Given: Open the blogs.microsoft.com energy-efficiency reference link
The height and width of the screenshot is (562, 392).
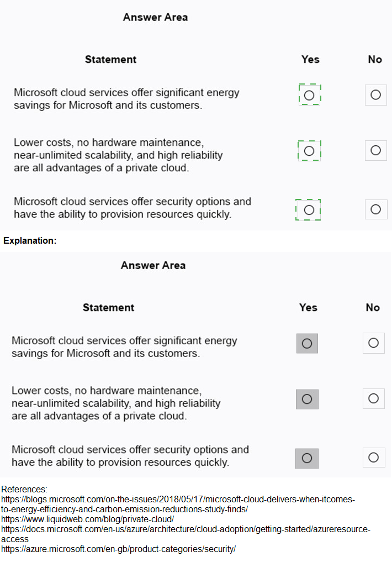Looking at the screenshot, I should point(177,499).
